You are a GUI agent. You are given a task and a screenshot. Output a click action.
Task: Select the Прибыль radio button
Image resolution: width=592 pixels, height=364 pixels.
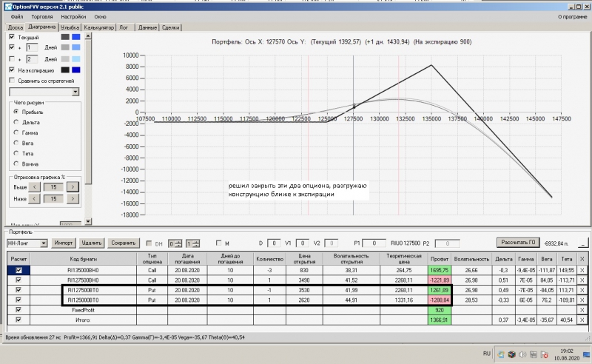click(x=16, y=112)
